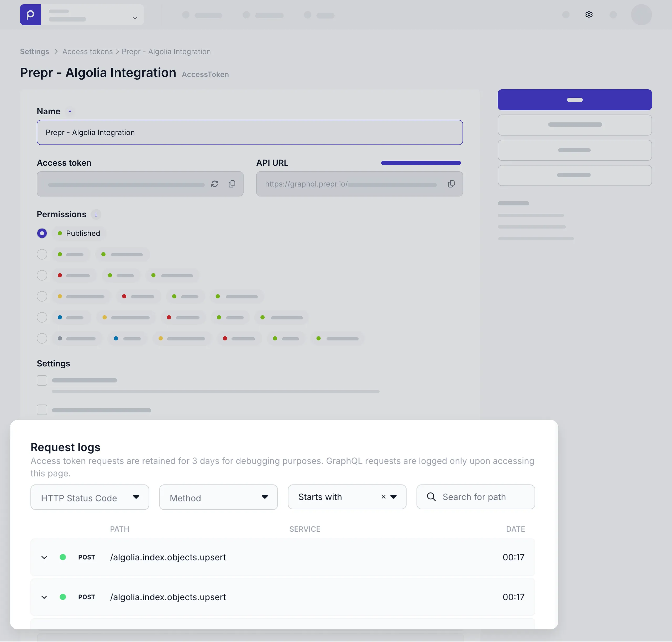672x642 pixels.
Task: Select the fifth permissions radio option
Action: click(42, 317)
